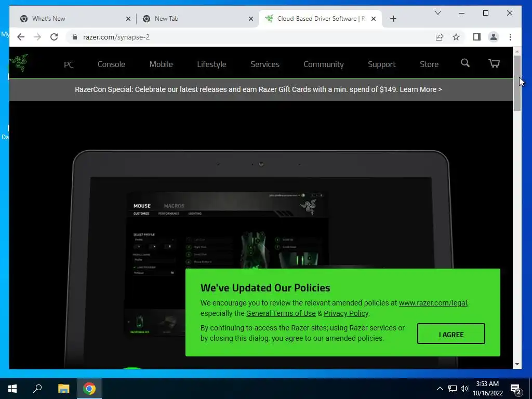Open the notification center icon

[x=516, y=389]
